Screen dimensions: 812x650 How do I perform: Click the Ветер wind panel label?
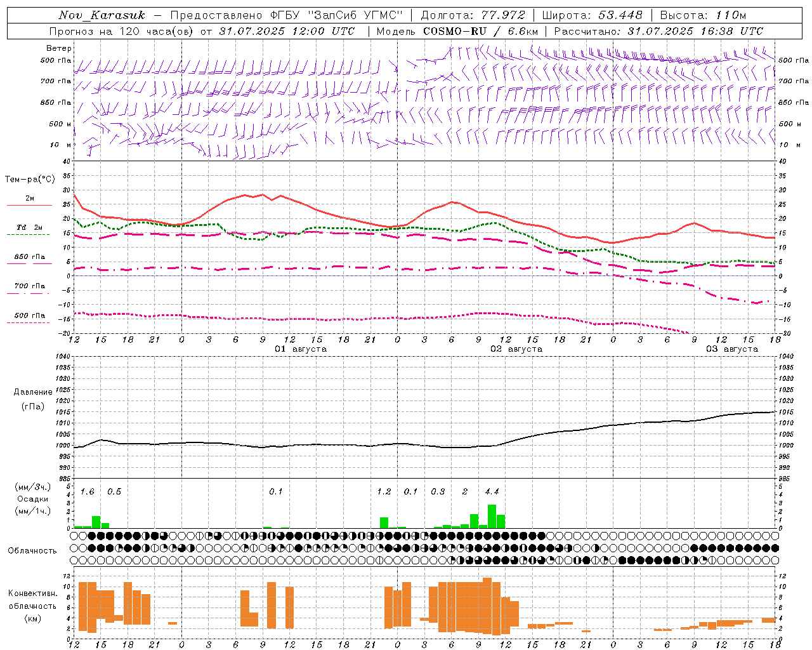(59, 48)
